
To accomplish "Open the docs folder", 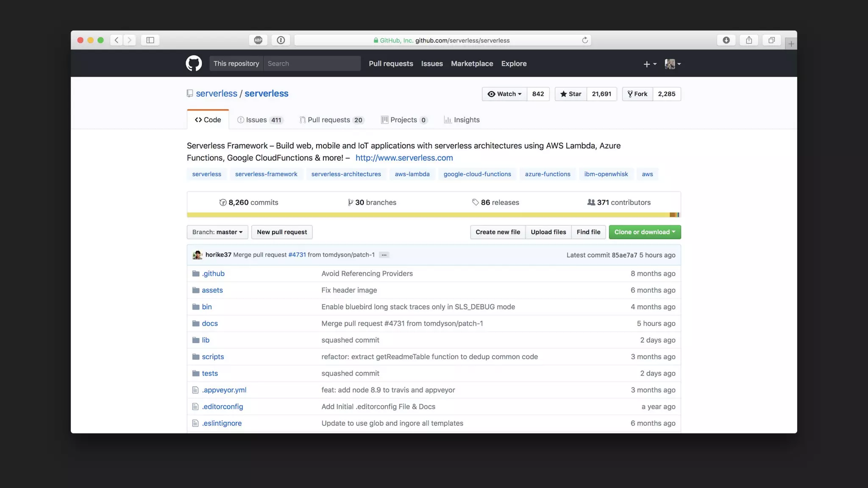I will [209, 324].
